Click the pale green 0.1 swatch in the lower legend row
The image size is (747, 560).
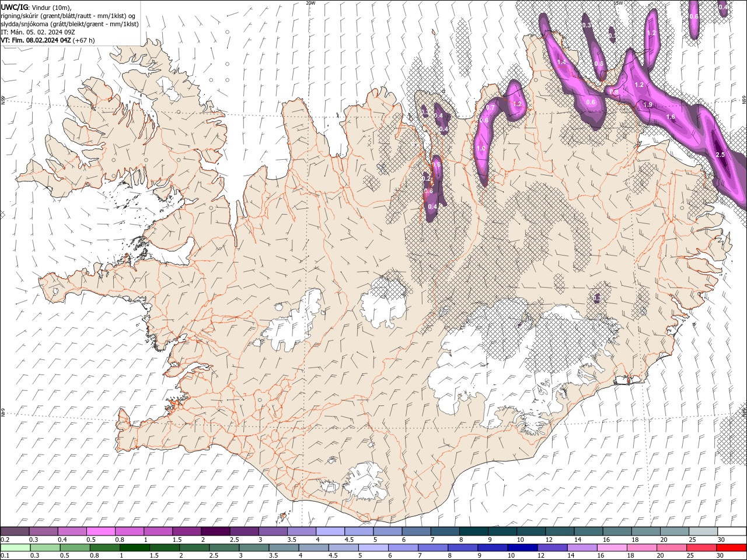pos(15,548)
